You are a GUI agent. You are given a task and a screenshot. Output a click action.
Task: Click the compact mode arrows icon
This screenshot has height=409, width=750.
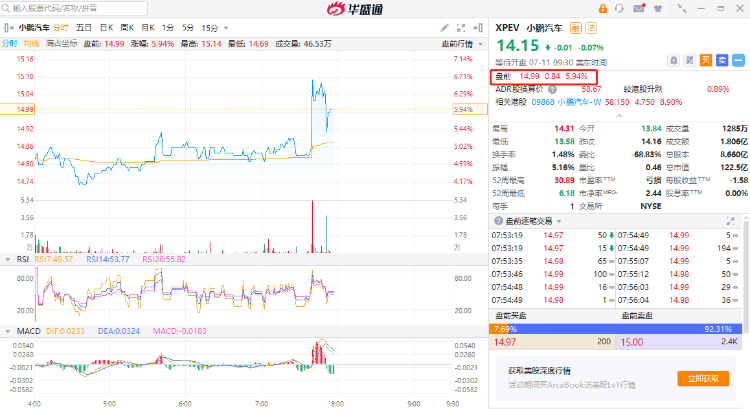coord(682,8)
